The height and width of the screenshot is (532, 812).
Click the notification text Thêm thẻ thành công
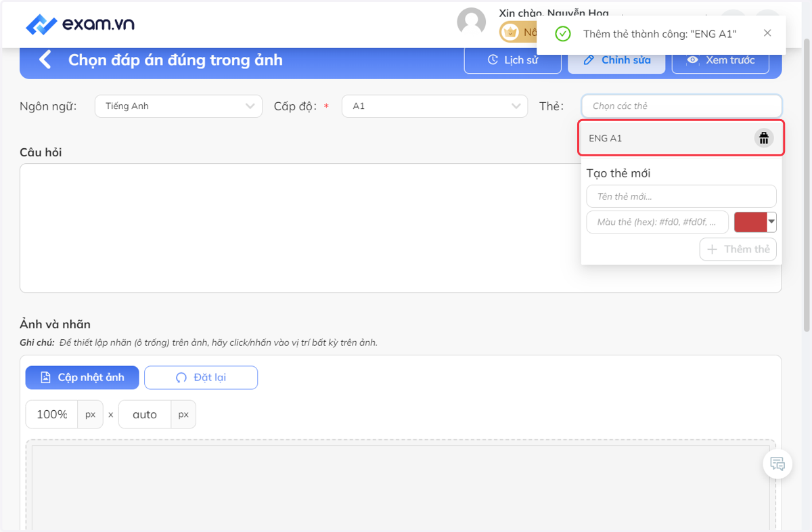[660, 34]
